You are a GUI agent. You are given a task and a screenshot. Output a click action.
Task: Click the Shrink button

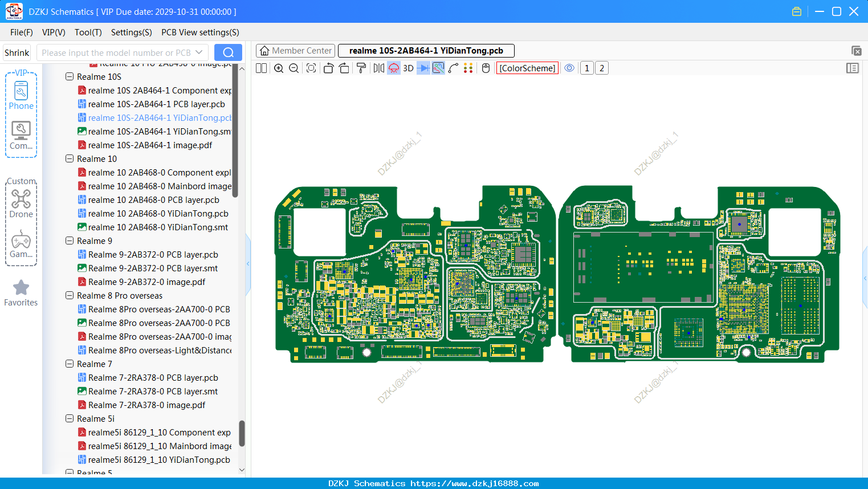click(17, 52)
